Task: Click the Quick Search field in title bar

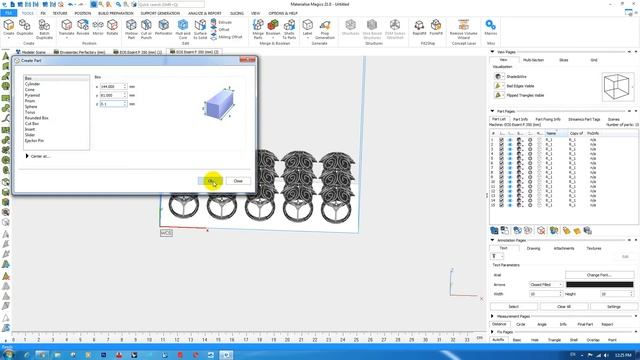Action: point(171,4)
